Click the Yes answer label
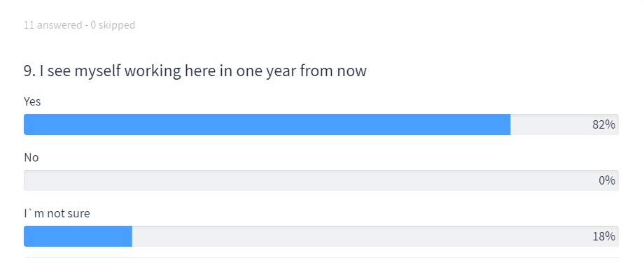 tap(32, 101)
